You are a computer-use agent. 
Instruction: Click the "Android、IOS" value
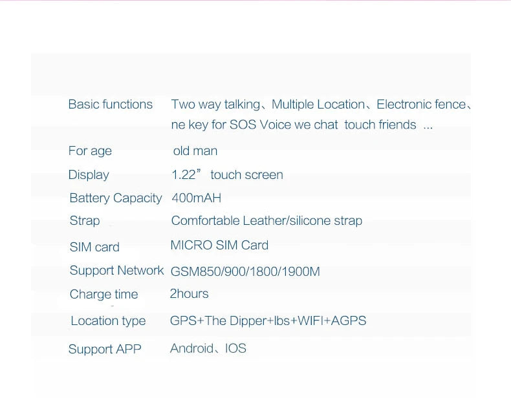point(208,349)
